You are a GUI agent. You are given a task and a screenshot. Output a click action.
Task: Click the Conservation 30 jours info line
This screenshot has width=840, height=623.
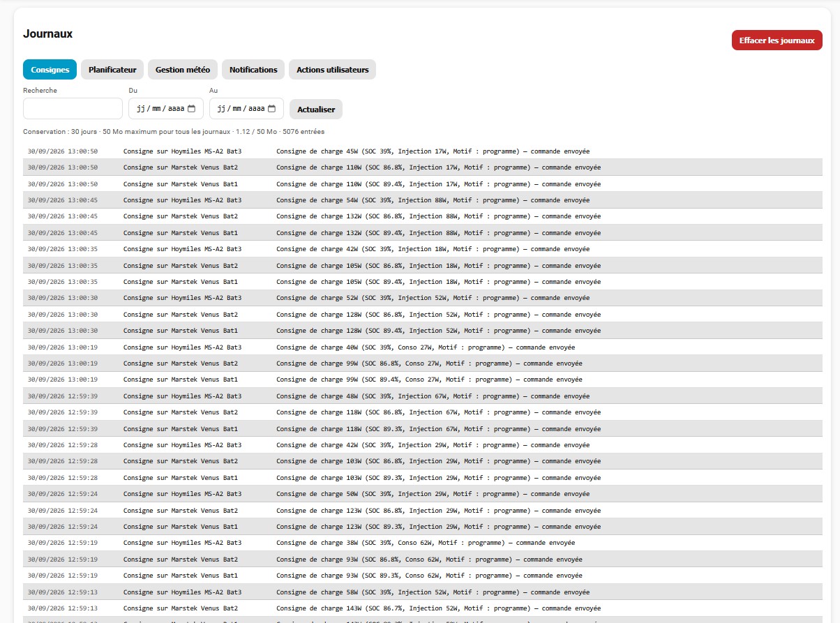pos(174,132)
